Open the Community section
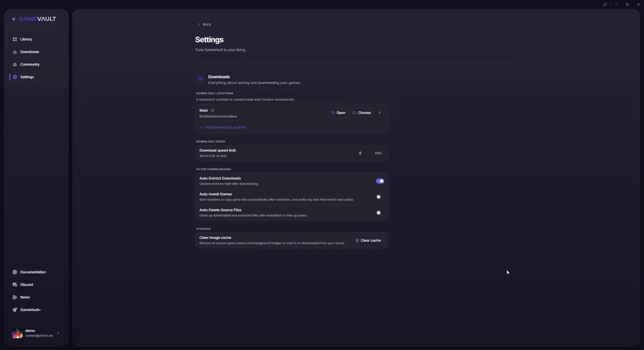 (x=36, y=64)
